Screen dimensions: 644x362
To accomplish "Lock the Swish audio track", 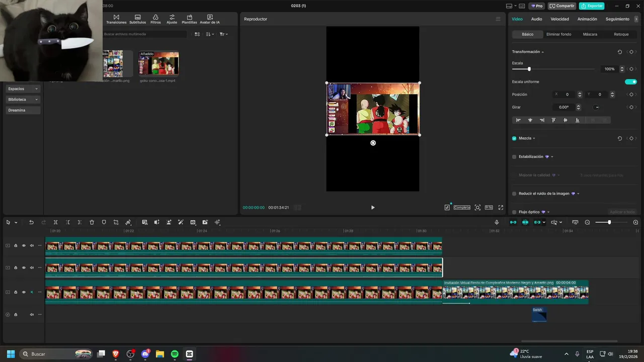I will 16,315.
